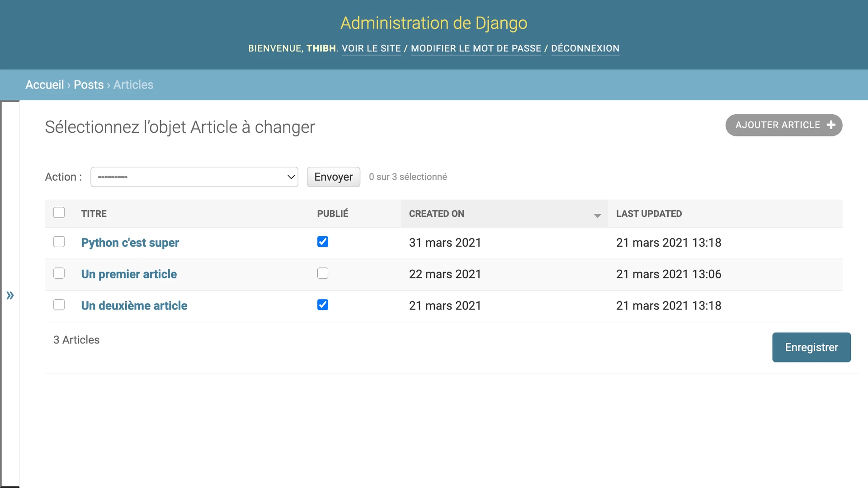Screen dimensions: 868x488
Task: Open Posts from the breadcrumb trail
Action: (89, 84)
